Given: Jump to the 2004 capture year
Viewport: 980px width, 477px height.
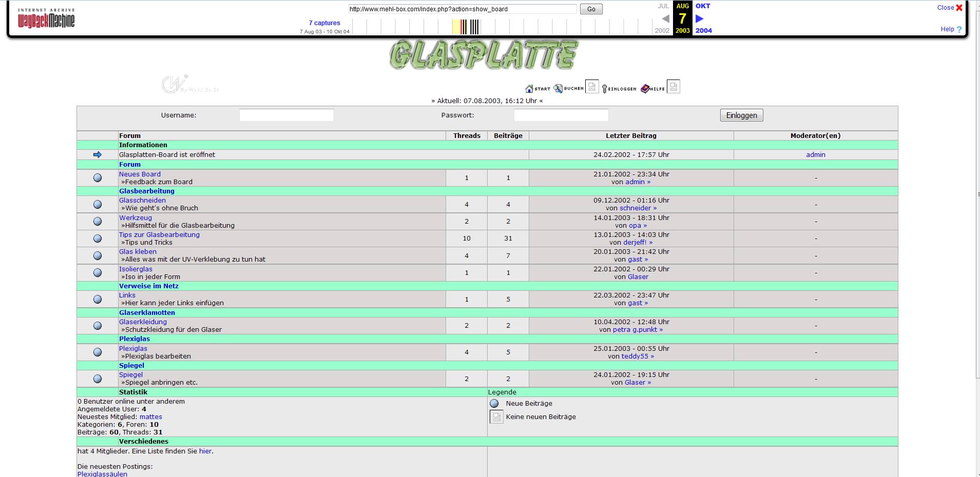Looking at the screenshot, I should pos(703,31).
